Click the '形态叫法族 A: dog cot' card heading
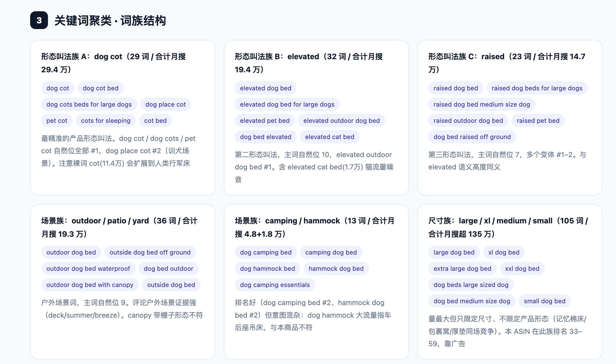 coord(114,63)
